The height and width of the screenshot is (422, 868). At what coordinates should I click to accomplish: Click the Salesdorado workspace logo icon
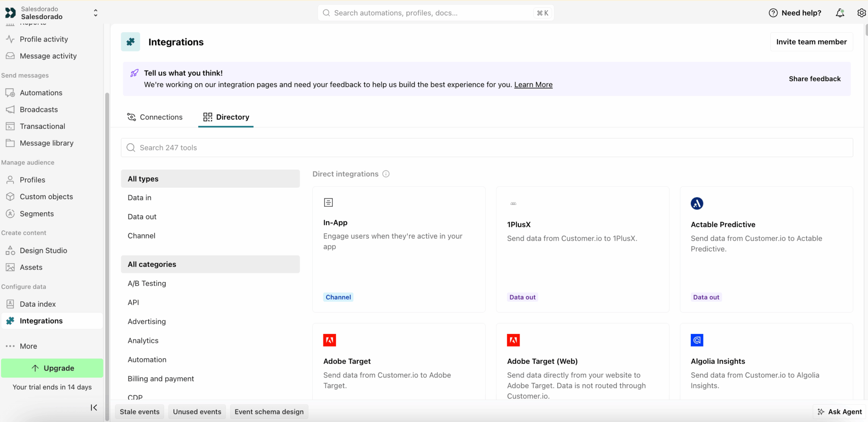[10, 13]
